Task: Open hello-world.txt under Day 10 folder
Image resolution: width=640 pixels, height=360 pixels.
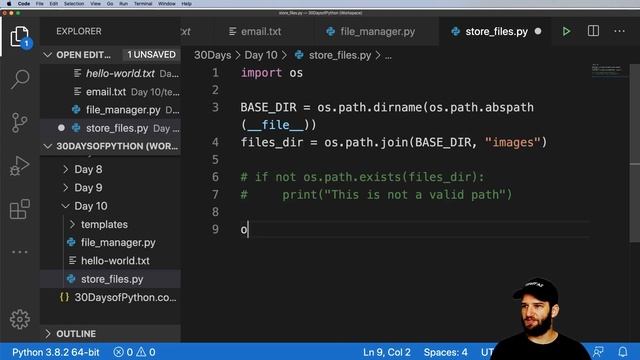Action: click(x=110, y=260)
